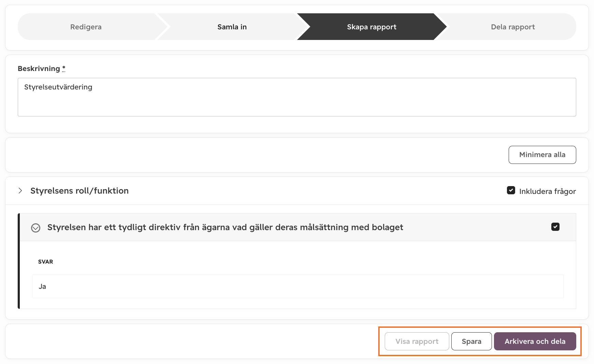The image size is (594, 364).
Task: Click the Minimera alla button
Action: tap(542, 155)
